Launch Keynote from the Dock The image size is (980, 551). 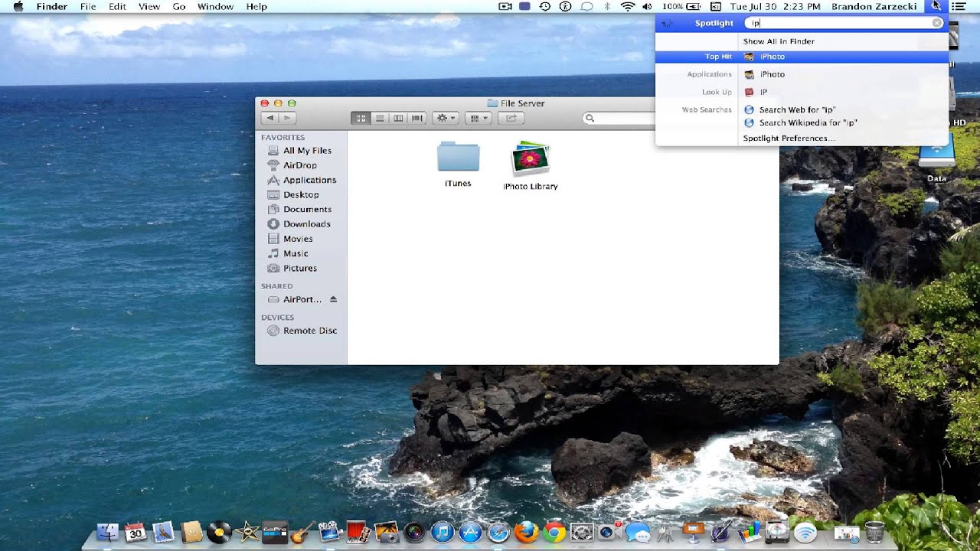(x=694, y=532)
